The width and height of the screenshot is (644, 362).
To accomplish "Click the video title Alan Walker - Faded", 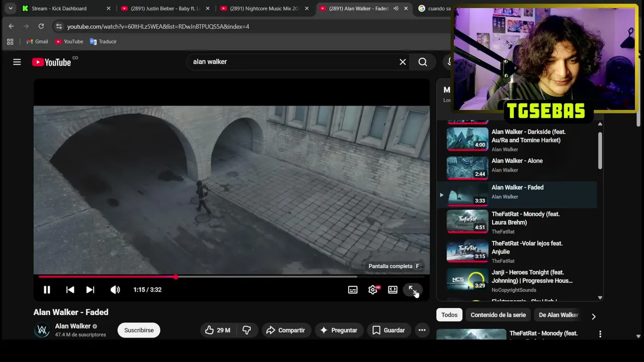I will pyautogui.click(x=71, y=312).
